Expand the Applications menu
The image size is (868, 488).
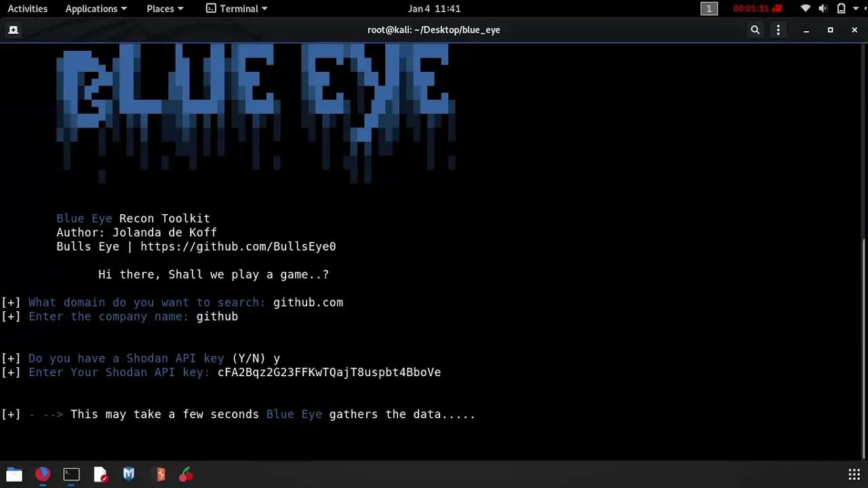(96, 9)
